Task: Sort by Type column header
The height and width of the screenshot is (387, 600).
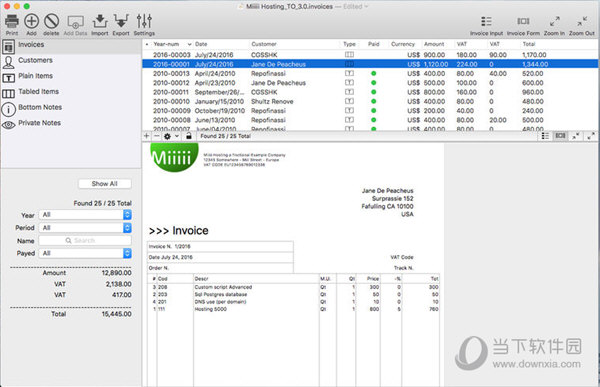Action: (x=349, y=44)
